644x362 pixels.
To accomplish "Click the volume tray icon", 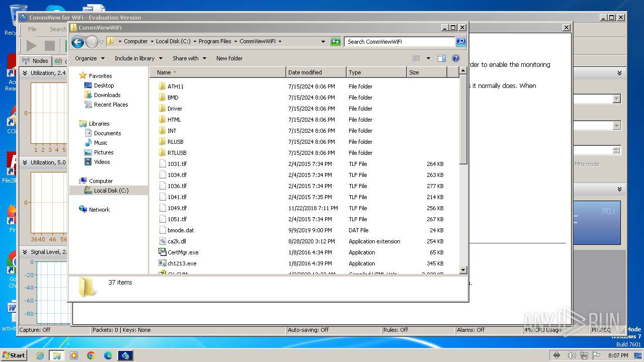I will coord(572,355).
